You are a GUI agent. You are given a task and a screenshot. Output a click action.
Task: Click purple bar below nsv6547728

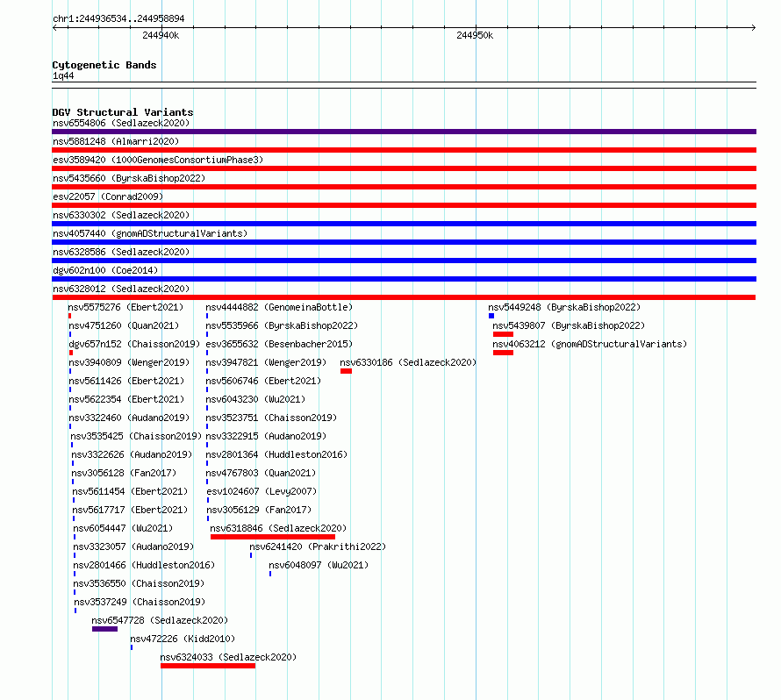click(104, 629)
